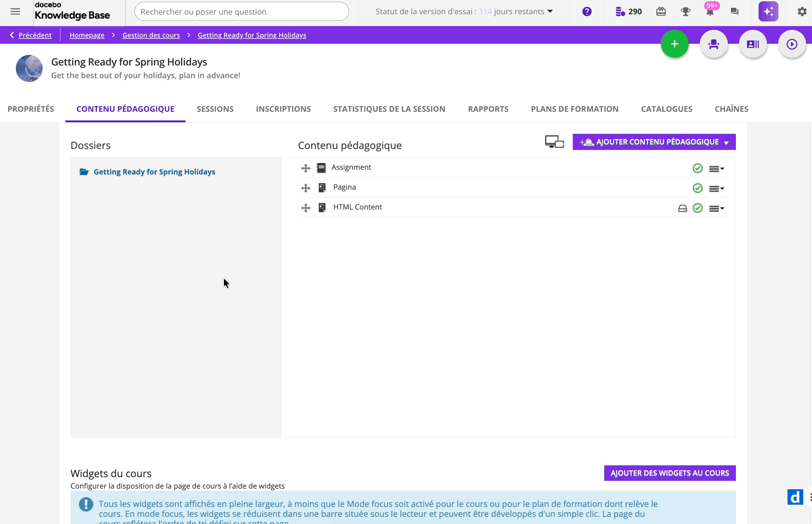
Task: Open the trophy gamification icon
Action: (x=685, y=11)
